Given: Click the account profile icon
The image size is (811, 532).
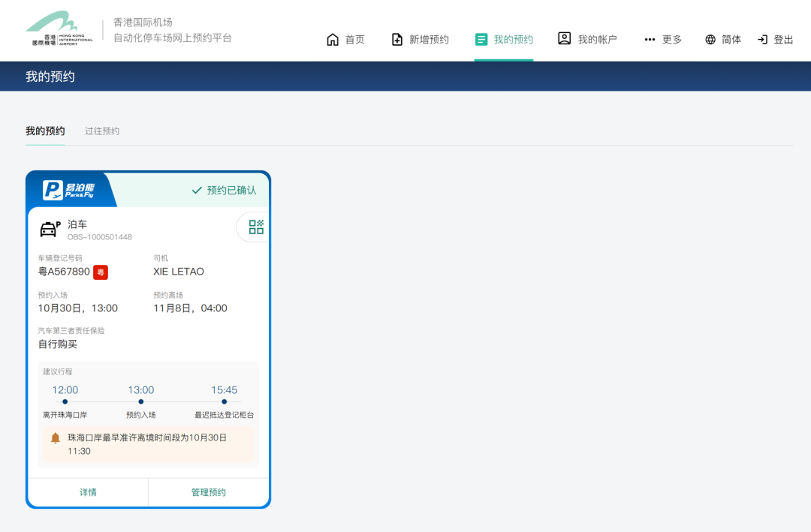Looking at the screenshot, I should [x=564, y=38].
